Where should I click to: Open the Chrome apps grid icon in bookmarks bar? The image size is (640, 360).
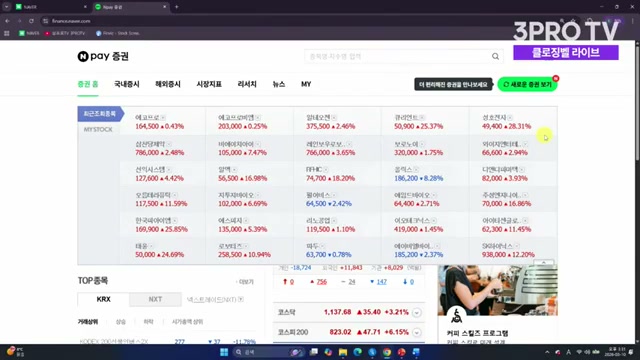tap(7, 33)
